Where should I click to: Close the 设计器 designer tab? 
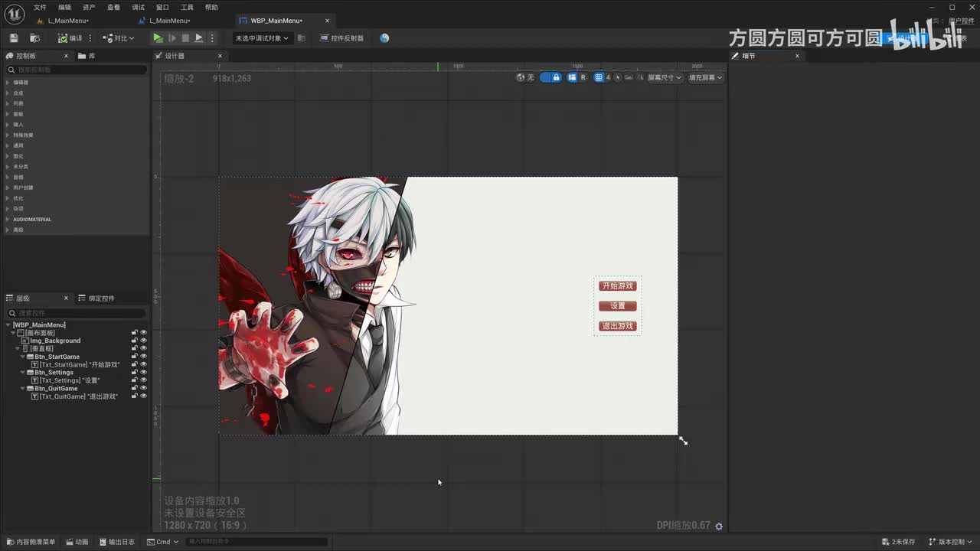pos(220,56)
